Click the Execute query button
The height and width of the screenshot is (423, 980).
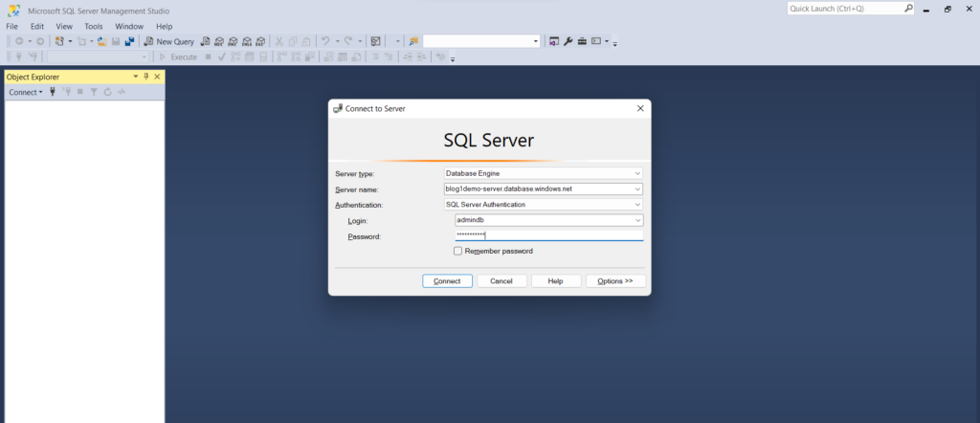click(178, 56)
